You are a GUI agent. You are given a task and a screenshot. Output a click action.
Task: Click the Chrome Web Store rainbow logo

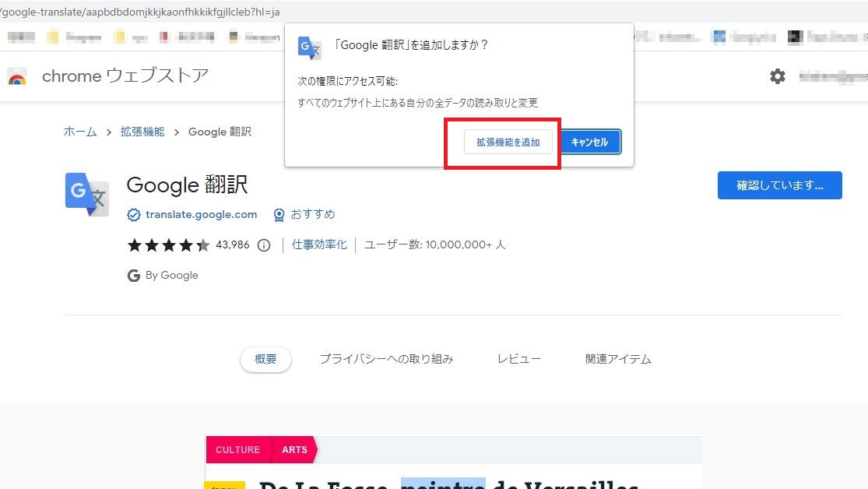[x=17, y=77]
